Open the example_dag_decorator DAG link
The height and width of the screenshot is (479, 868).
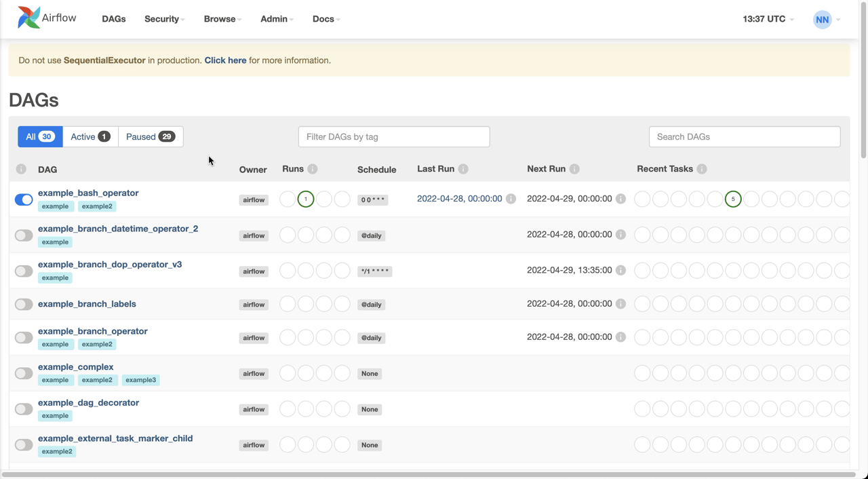[x=88, y=402]
